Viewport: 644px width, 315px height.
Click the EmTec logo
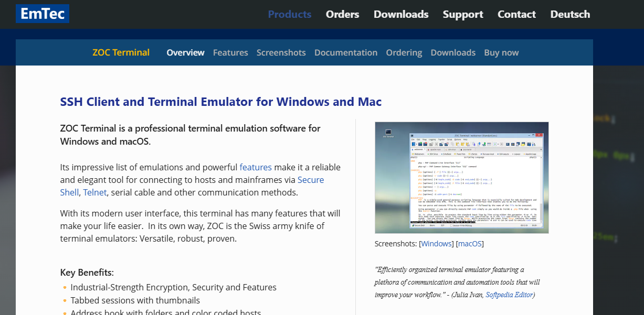coord(42,14)
